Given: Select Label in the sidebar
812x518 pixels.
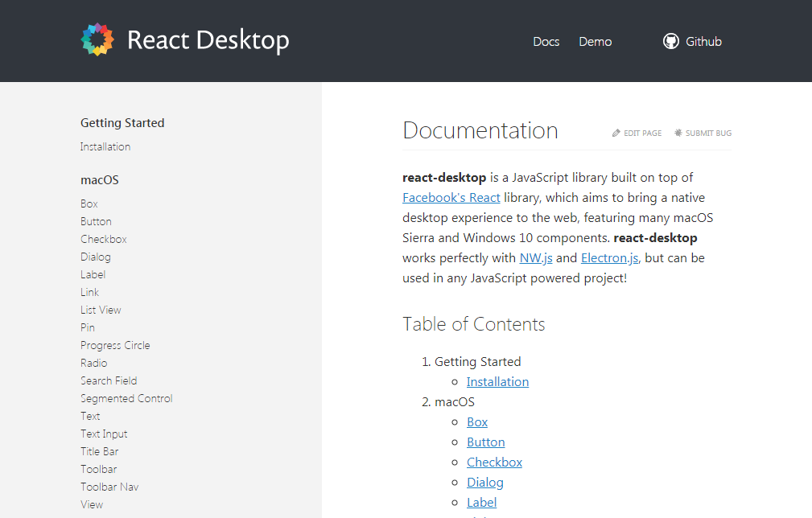Looking at the screenshot, I should [x=93, y=275].
